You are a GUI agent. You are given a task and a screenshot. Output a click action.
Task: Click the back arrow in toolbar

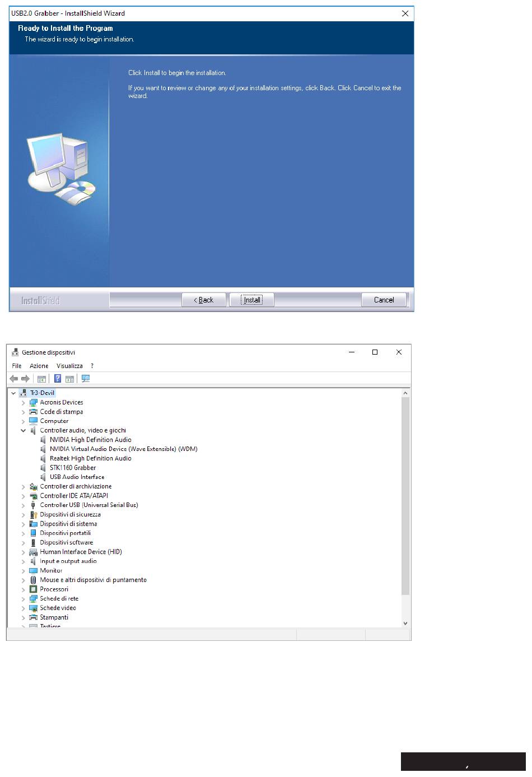14,379
